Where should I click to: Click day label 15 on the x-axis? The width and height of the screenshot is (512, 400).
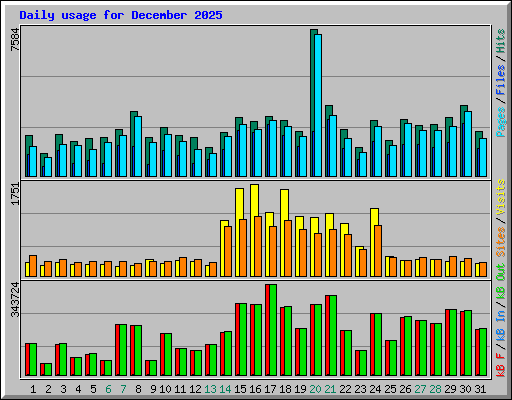point(240,389)
